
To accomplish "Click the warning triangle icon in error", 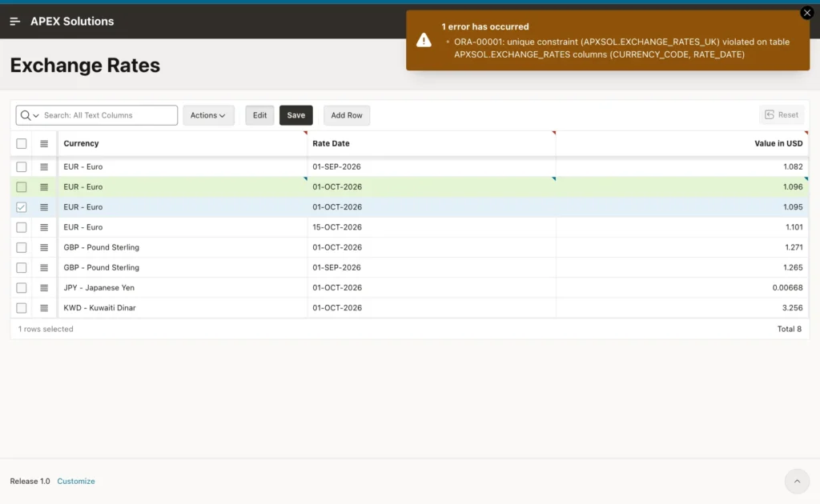I will [x=424, y=40].
